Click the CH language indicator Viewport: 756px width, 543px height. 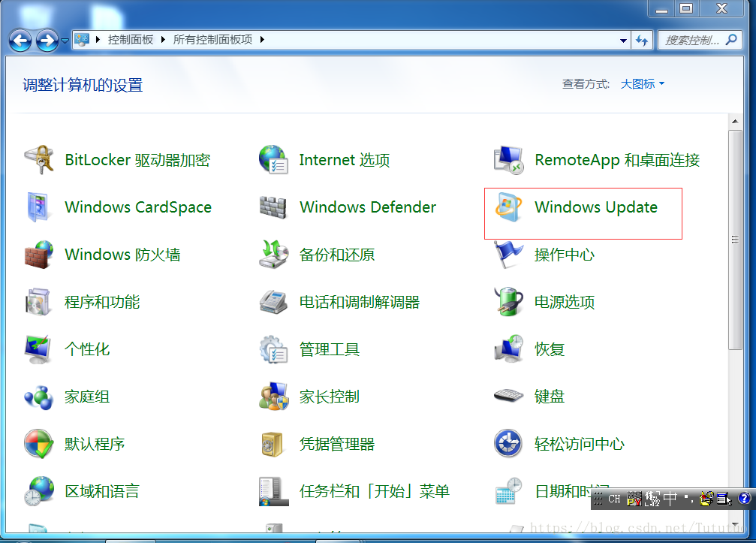614,499
